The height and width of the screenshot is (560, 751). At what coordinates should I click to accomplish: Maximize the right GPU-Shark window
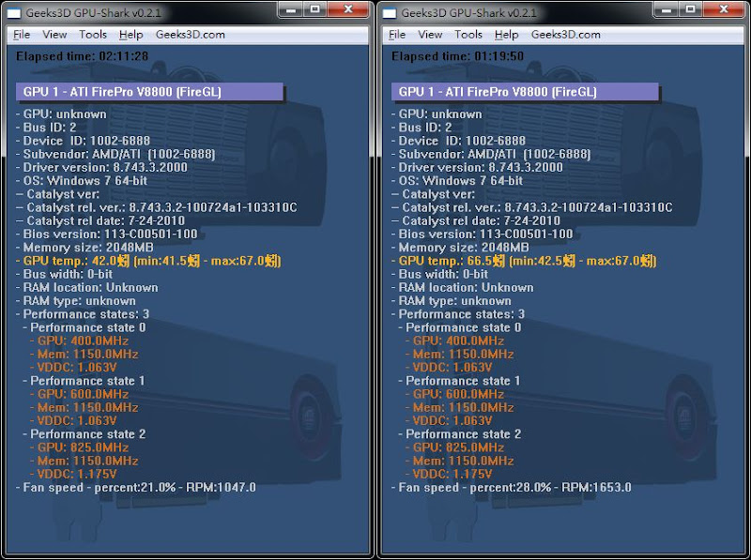690,9
